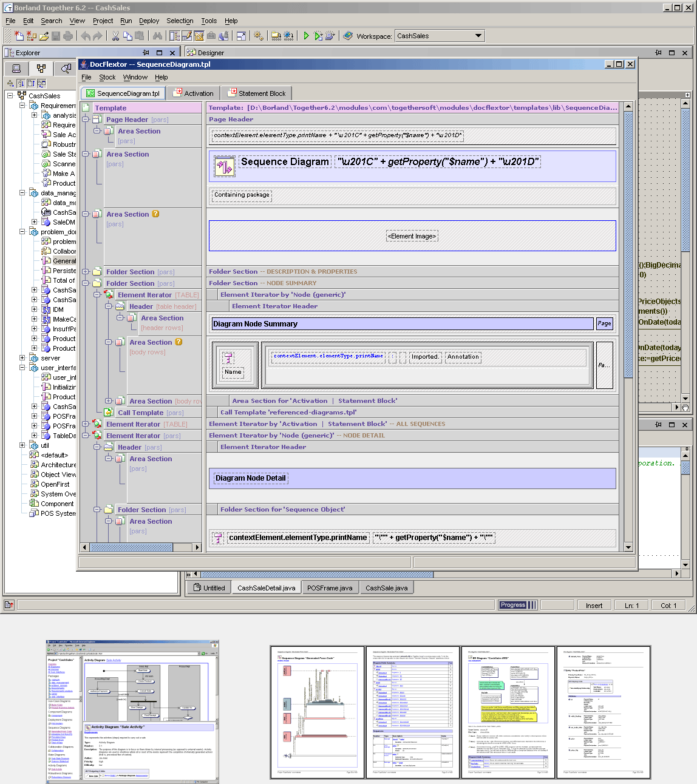Click the Element Iterator [TABLE] icon under Folder Section
Viewport: 697px width, 784px height.
110,295
